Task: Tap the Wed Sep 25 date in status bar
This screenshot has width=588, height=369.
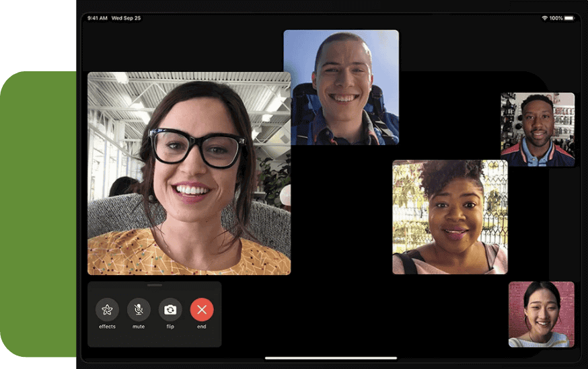Action: (x=126, y=18)
